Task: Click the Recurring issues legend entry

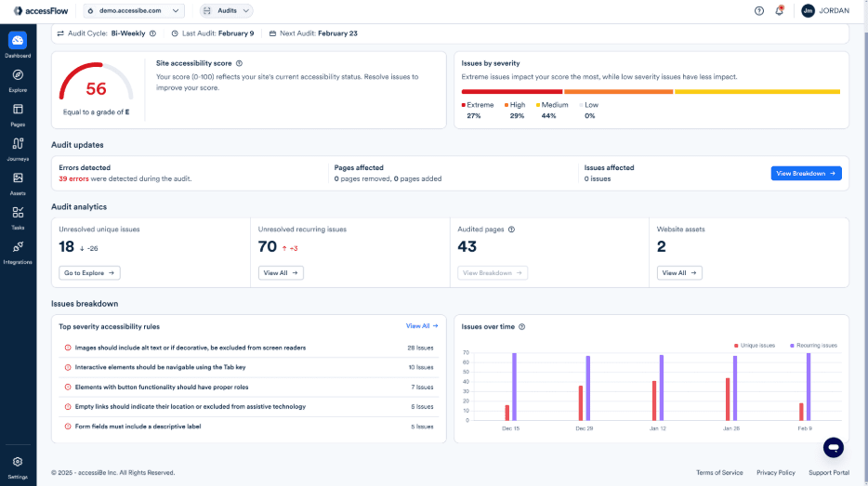Action: (813, 346)
